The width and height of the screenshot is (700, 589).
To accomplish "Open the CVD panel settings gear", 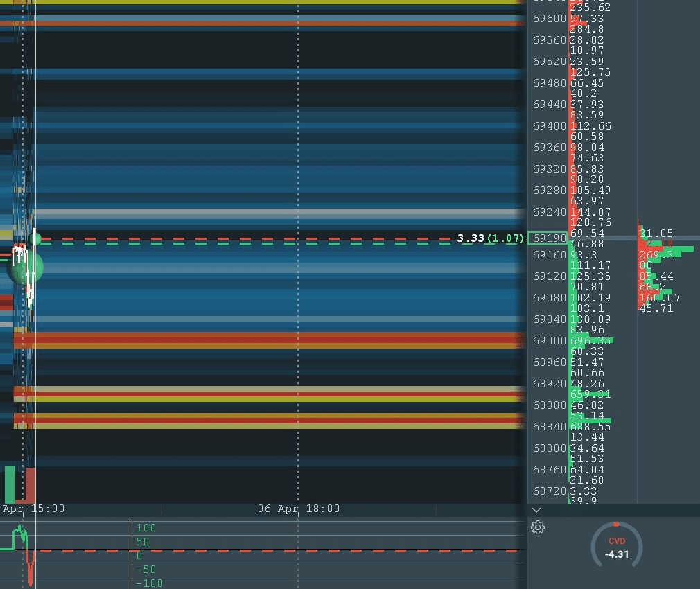I will pyautogui.click(x=538, y=527).
